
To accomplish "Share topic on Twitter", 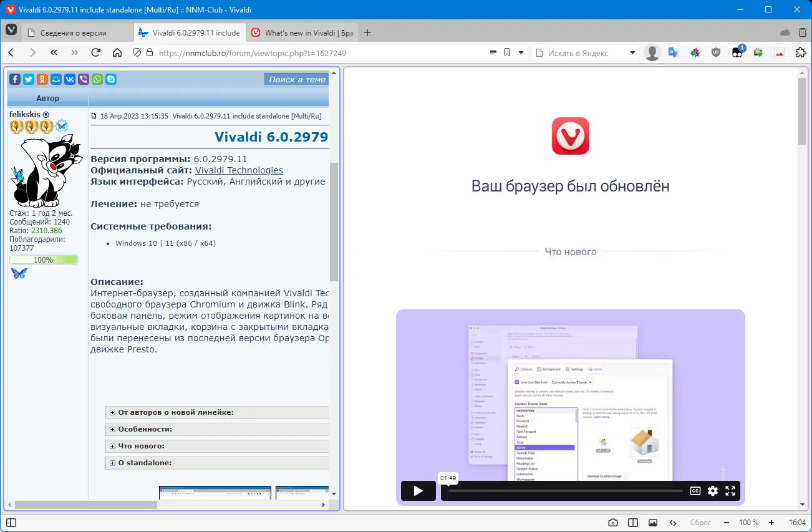I will point(28,79).
